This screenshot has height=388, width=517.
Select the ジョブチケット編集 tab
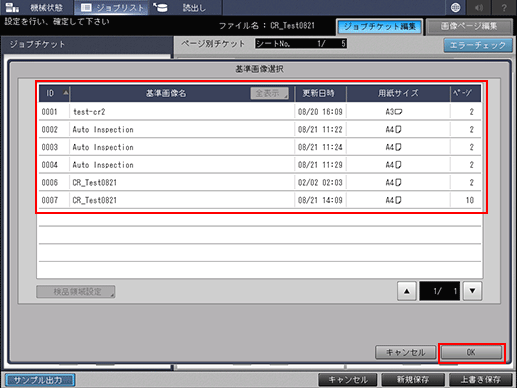click(379, 26)
